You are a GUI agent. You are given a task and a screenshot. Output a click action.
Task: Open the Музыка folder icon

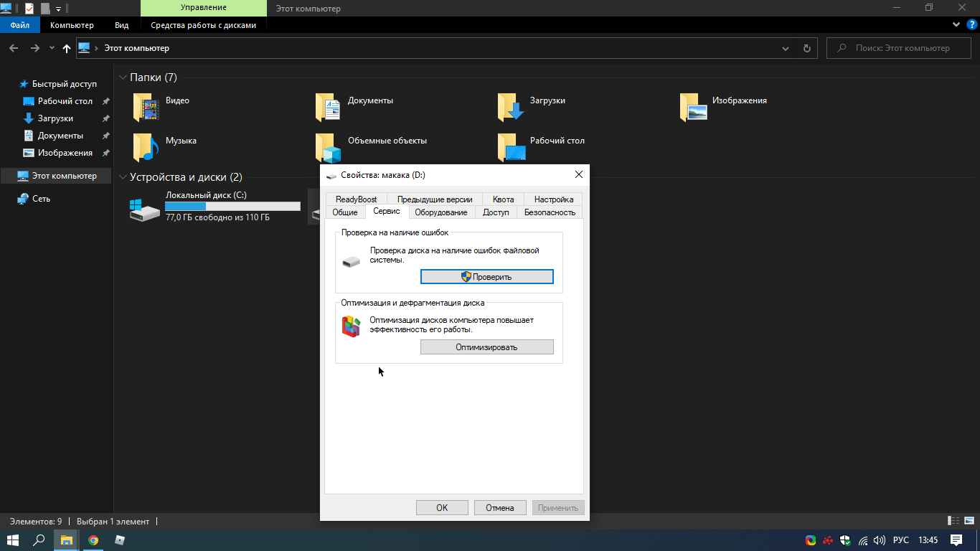tap(146, 148)
